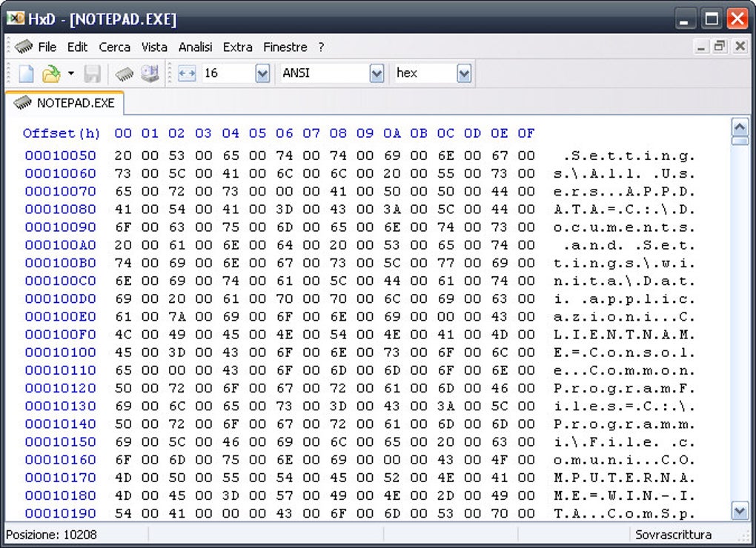The image size is (756, 548).
Task: Click the bytes-per-row field with 16
Action: 228,73
